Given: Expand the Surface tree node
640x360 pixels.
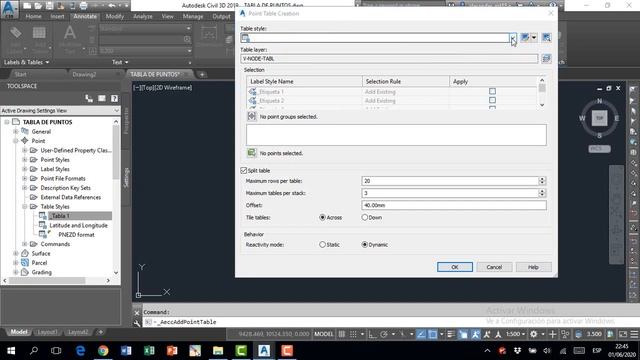Looking at the screenshot, I should pyautogui.click(x=16, y=253).
